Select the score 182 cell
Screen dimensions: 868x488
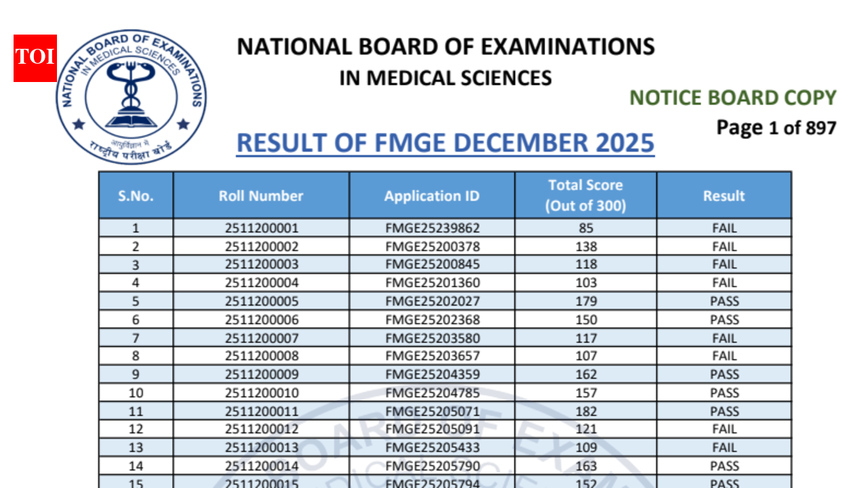pos(586,411)
